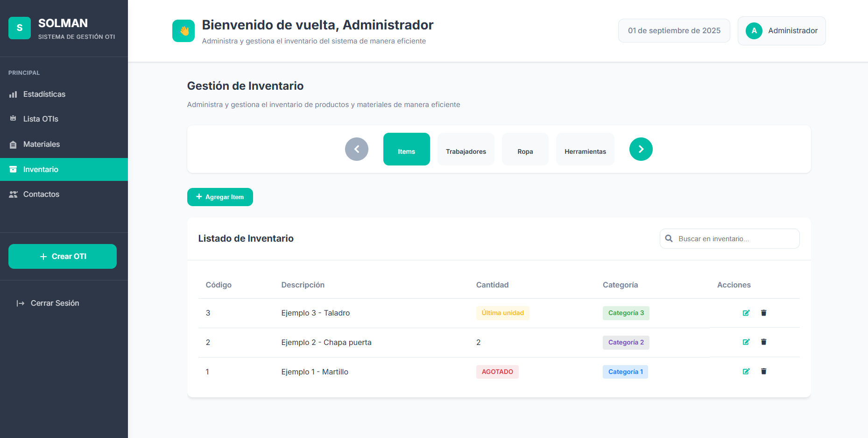The width and height of the screenshot is (868, 438).
Task: Click the Buscar en inventario search field
Action: click(x=735, y=239)
